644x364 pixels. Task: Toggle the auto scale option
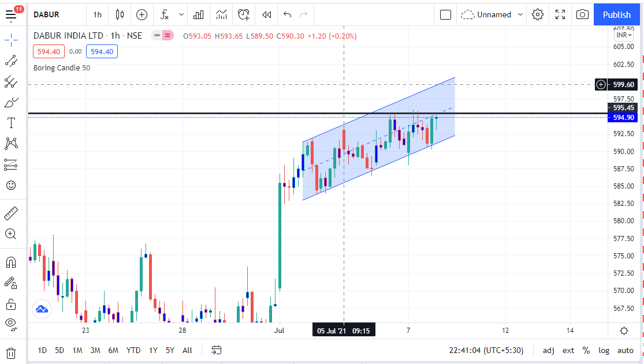pyautogui.click(x=625, y=350)
